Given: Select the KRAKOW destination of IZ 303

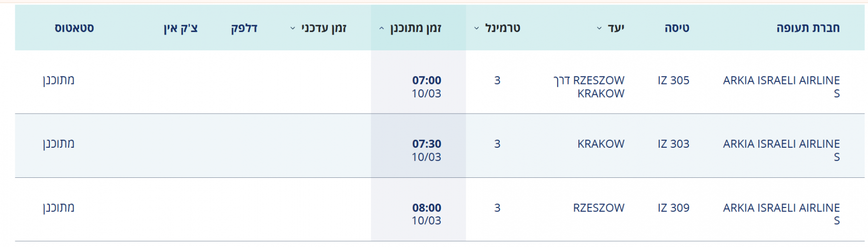Looking at the screenshot, I should (601, 144).
